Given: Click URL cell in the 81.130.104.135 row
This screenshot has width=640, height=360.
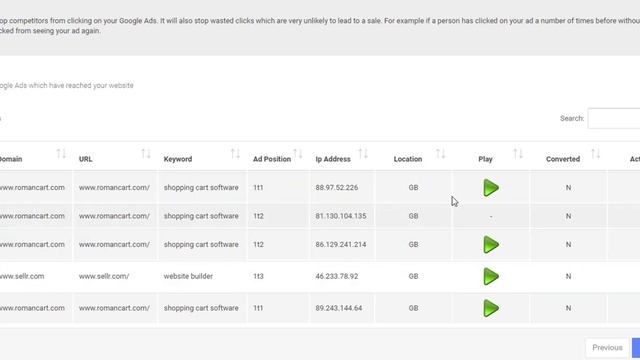Looking at the screenshot, I should [x=114, y=216].
